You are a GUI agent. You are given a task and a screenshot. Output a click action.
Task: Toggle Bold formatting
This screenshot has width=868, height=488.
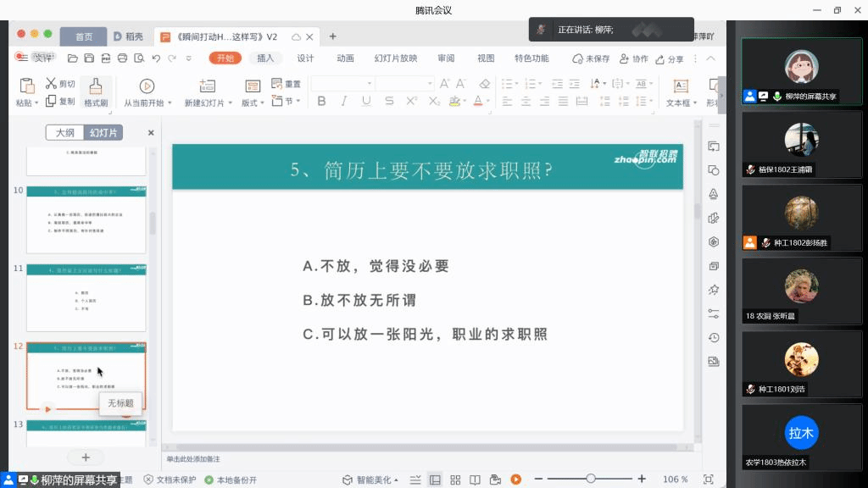tap(321, 101)
